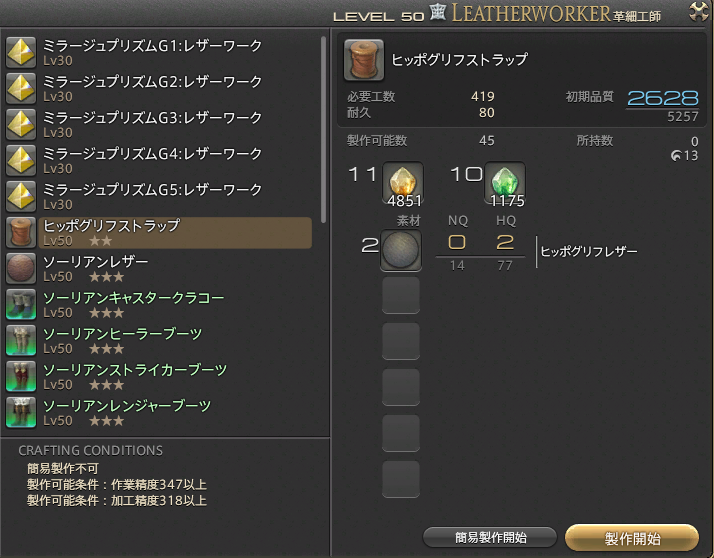Viewport: 714px width, 558px height.
Task: Set the NQ quantity for ヒッポグリフレザー
Action: point(457,242)
